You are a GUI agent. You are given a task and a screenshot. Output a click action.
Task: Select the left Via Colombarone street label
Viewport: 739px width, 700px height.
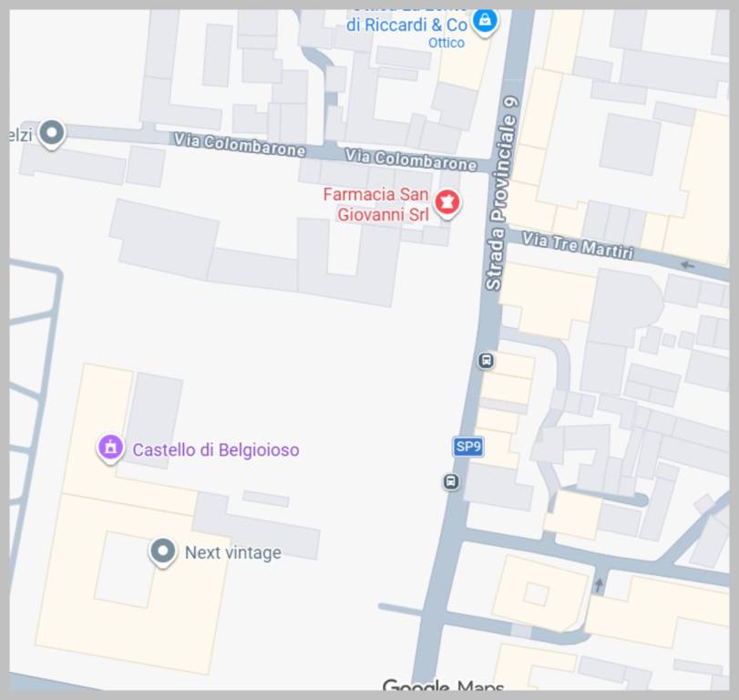240,144
